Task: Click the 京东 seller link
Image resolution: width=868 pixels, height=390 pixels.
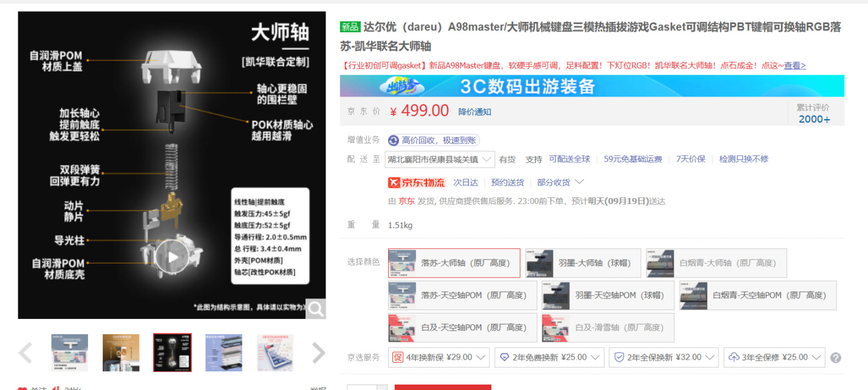Action: coord(406,201)
